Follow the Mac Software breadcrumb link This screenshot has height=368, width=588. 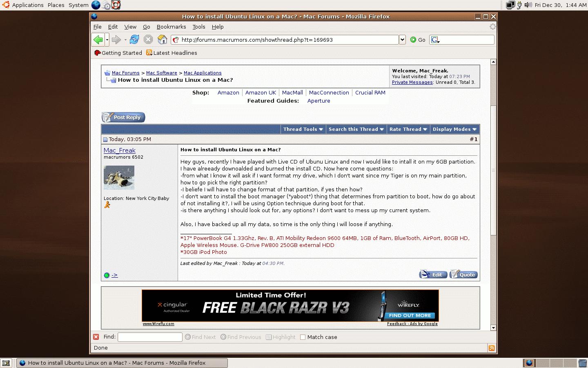tap(162, 73)
